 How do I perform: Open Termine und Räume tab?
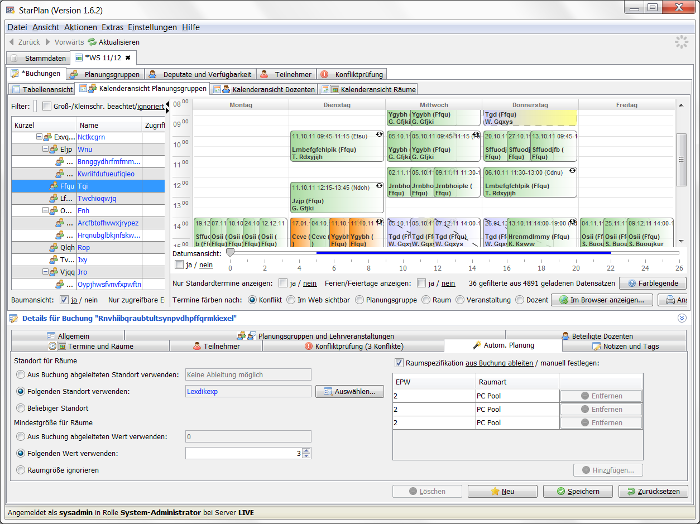tap(91, 346)
